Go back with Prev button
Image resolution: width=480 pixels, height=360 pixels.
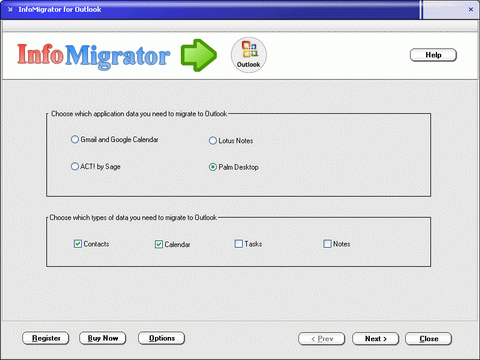[x=322, y=339]
